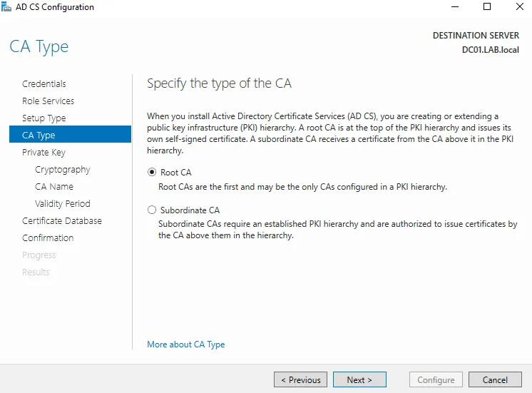The image size is (532, 393).
Task: Click the greyed-out Configure button
Action: [x=436, y=379]
